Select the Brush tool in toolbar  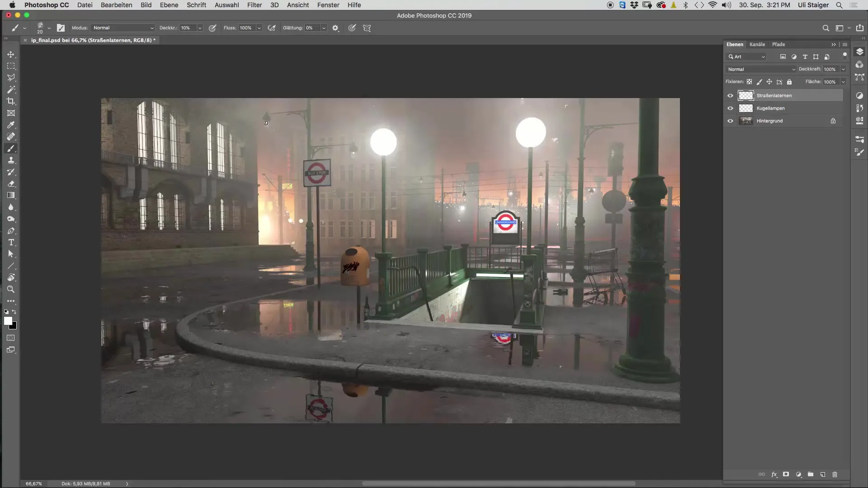coord(11,148)
